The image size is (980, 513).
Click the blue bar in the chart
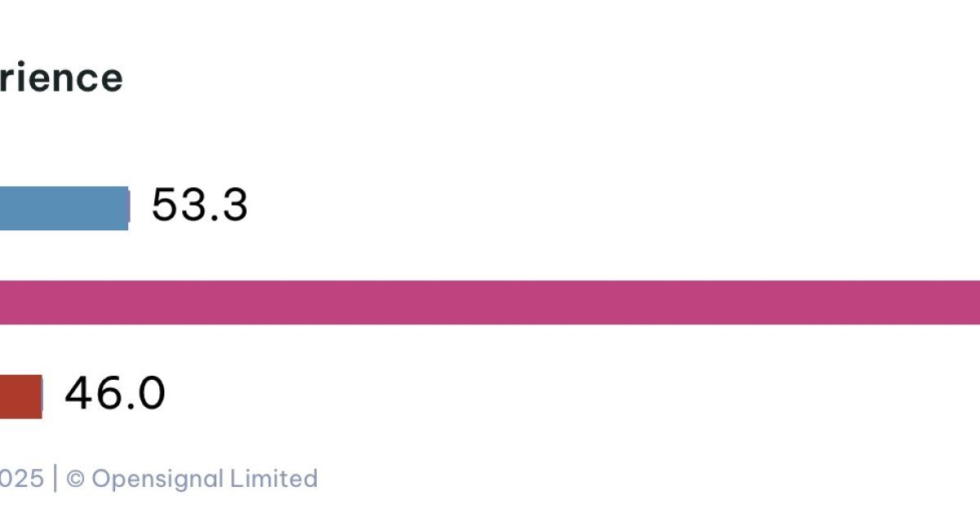pyautogui.click(x=64, y=208)
